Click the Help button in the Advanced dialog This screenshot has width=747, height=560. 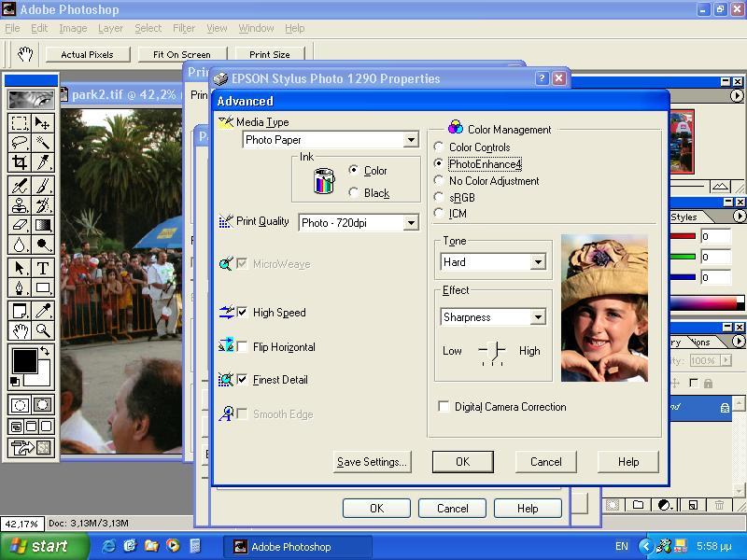coord(628,461)
